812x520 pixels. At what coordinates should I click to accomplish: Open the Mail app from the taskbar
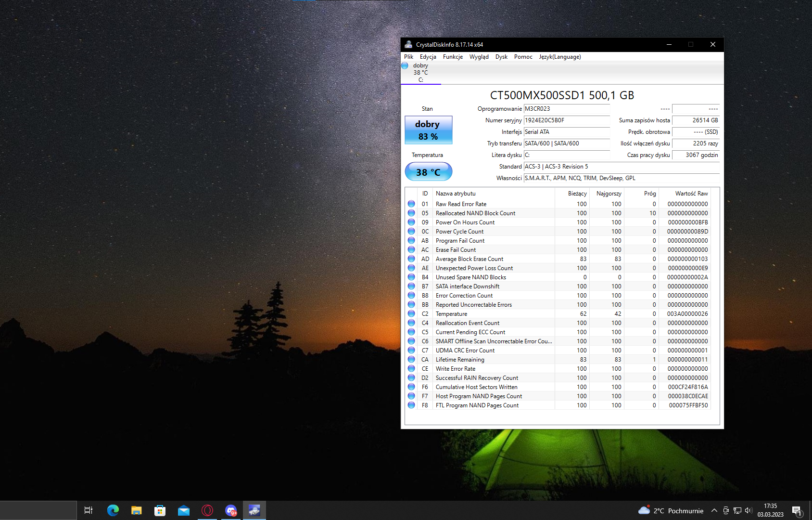pyautogui.click(x=184, y=510)
